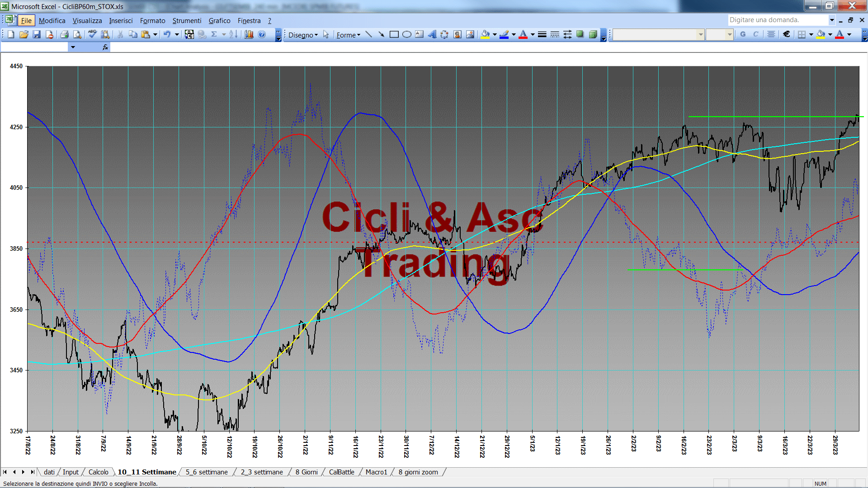
Task: Click the 3-D Style icon
Action: click(593, 34)
